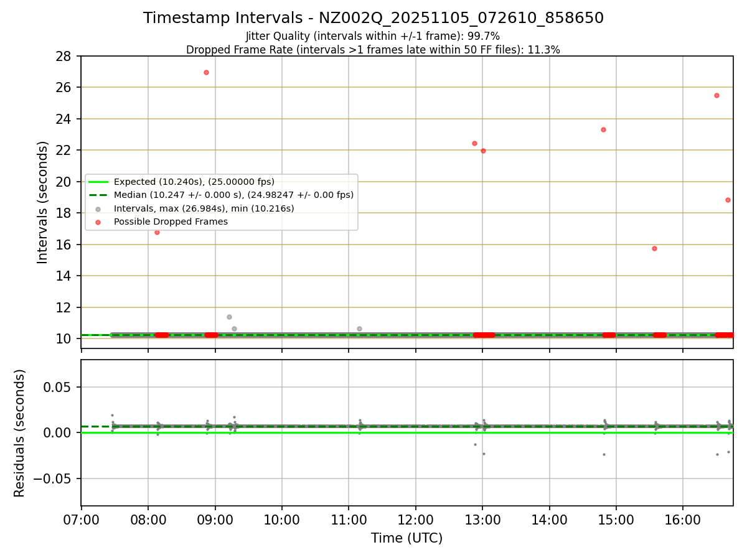Image resolution: width=747 pixels, height=560 pixels.
Task: Click the Time (UTC) axis label
Action: (x=407, y=538)
